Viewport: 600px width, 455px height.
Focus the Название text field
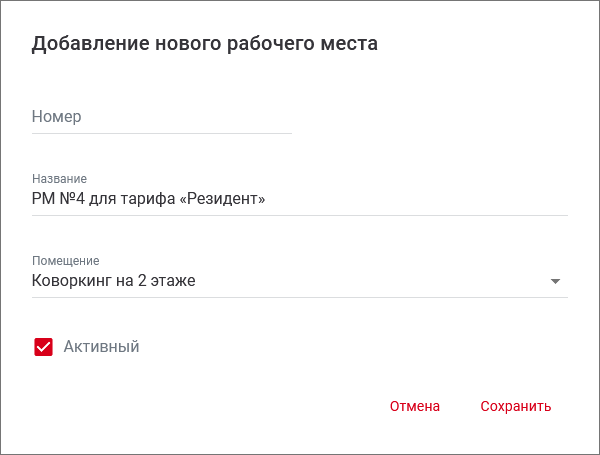(300, 199)
